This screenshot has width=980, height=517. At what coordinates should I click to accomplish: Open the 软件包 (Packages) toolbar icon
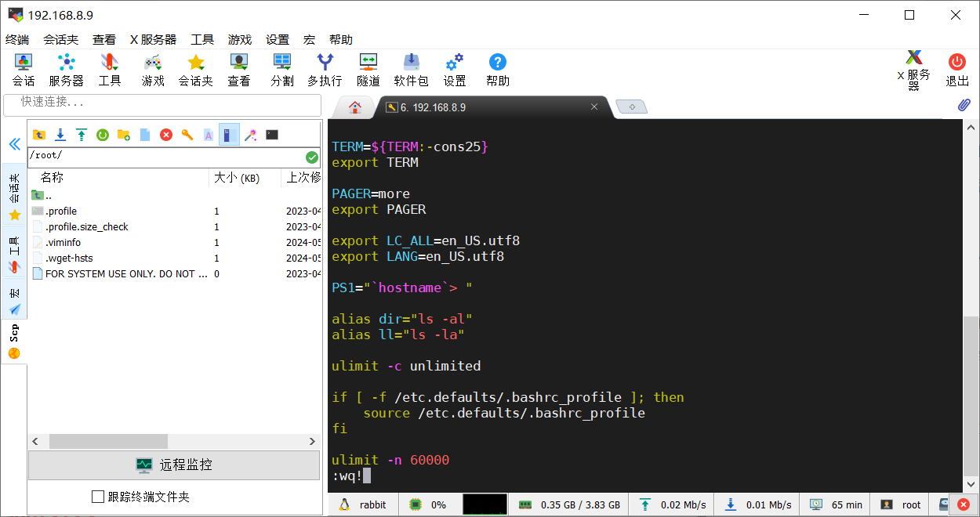(x=411, y=69)
